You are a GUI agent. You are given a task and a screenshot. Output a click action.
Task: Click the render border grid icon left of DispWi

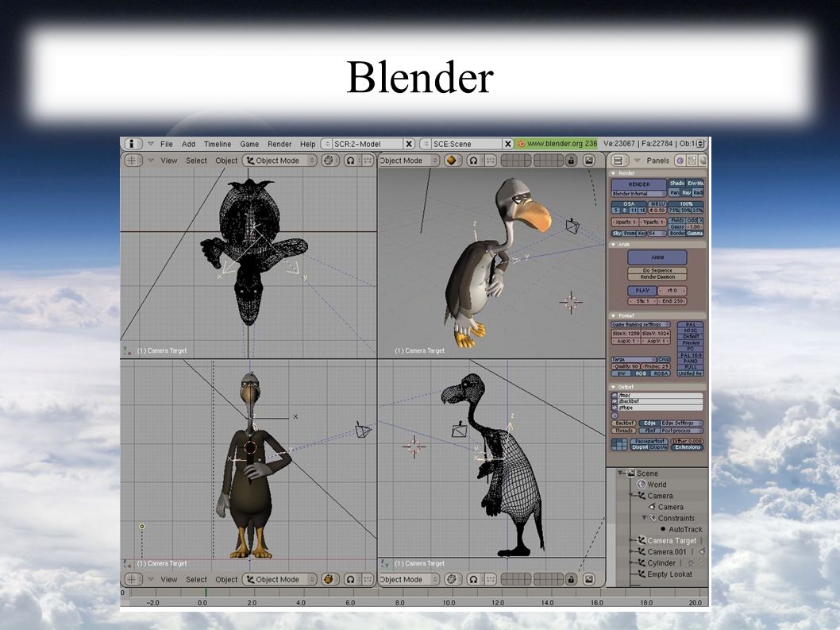[619, 444]
